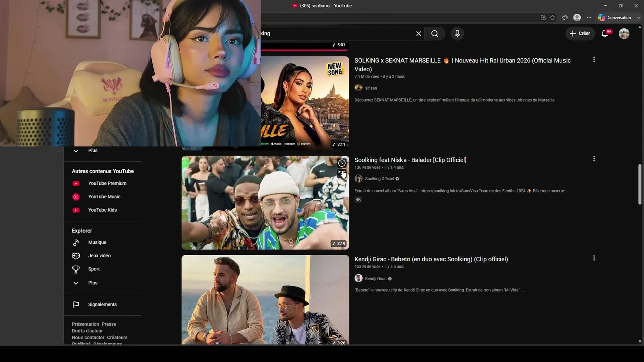Click the Kendji Girac channel avatar
The height and width of the screenshot is (362, 644).
pos(358,278)
